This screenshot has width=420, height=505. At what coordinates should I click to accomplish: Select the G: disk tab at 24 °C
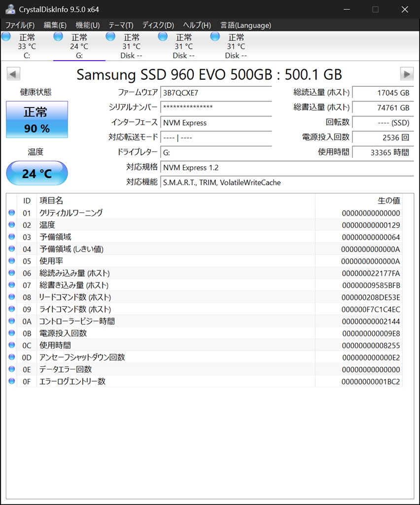click(x=79, y=46)
